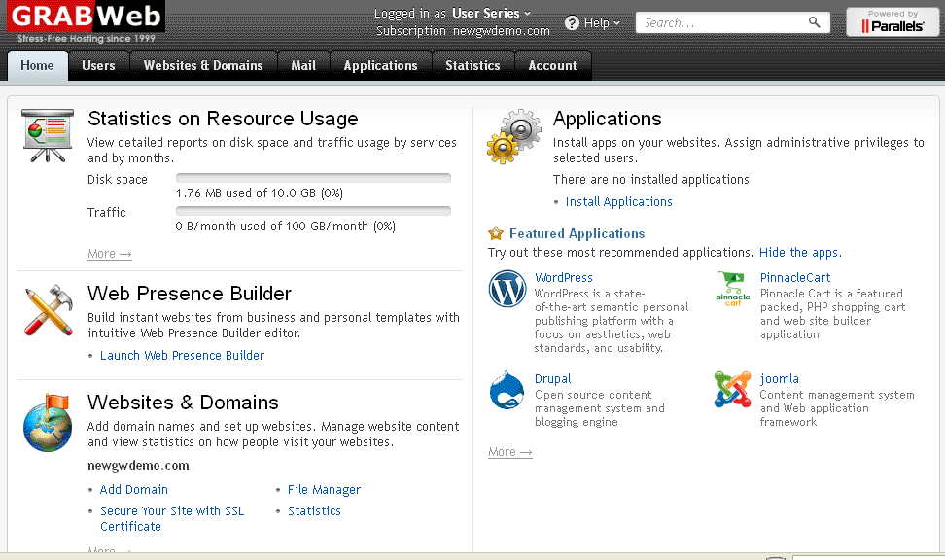Screen dimensions: 945x560
Task: Click the Launch Web Presence Builder link
Action: (x=182, y=356)
